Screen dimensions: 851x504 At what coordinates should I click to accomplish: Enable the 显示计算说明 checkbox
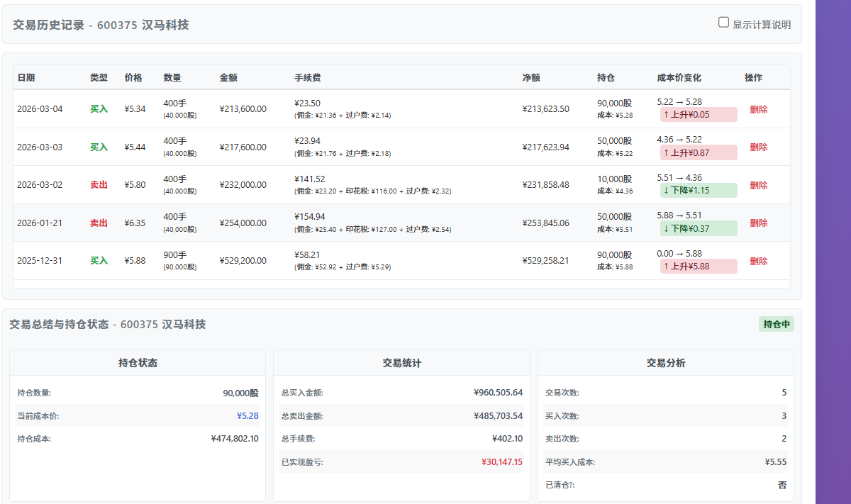723,23
